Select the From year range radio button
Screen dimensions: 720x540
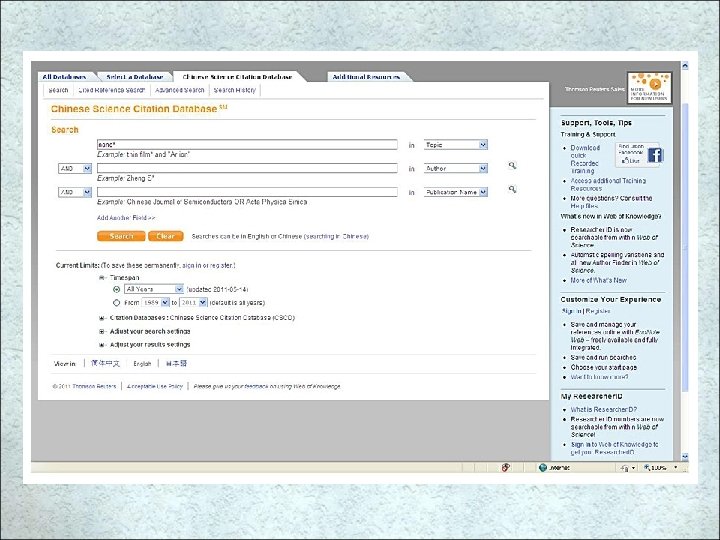click(x=117, y=303)
